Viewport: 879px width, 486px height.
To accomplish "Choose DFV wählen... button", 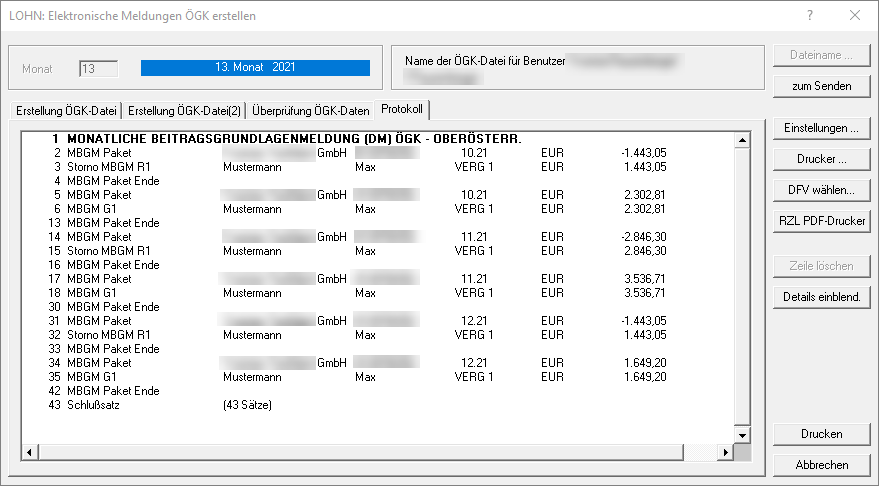I will click(821, 190).
